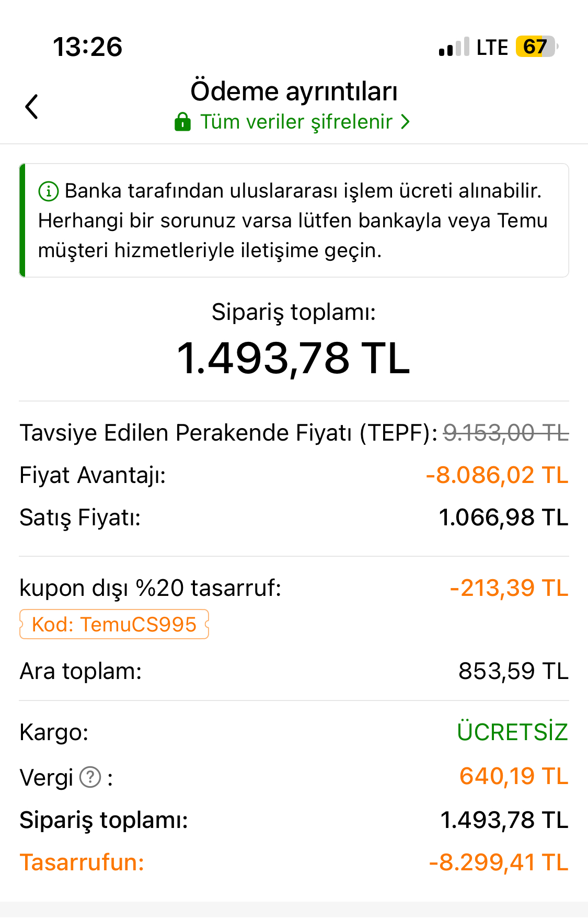Open the Tüm veriler şifrelenir link
Viewport: 588px width, 921px height.
click(x=296, y=122)
